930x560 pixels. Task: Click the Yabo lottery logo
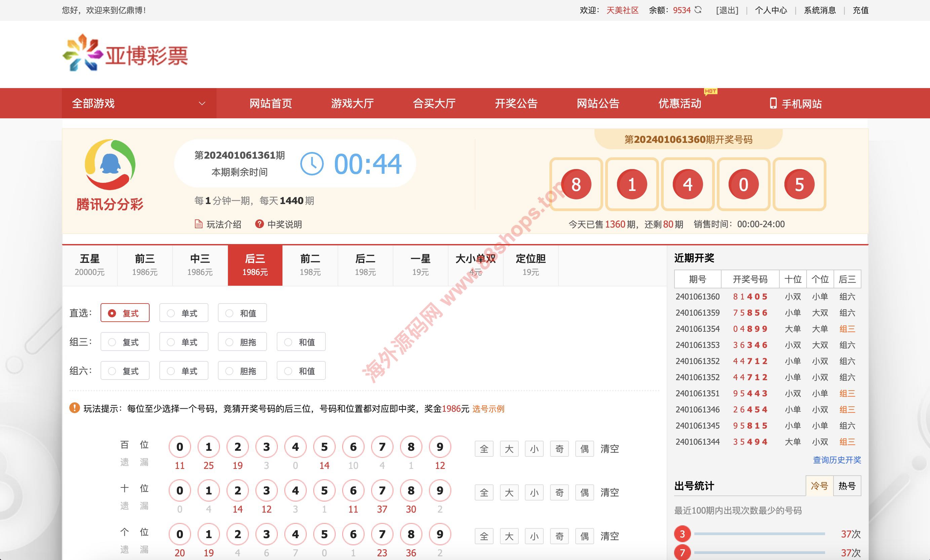[x=125, y=53]
